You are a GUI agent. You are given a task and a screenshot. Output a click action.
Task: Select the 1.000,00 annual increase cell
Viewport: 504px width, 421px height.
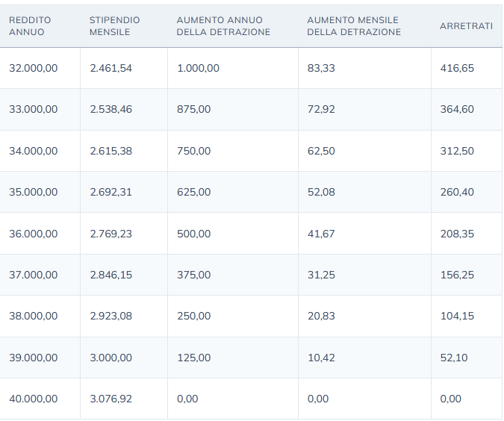click(x=198, y=68)
